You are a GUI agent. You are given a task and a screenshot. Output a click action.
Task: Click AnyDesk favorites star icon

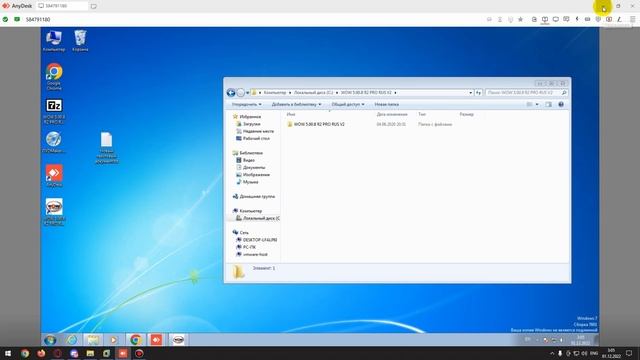520,19
